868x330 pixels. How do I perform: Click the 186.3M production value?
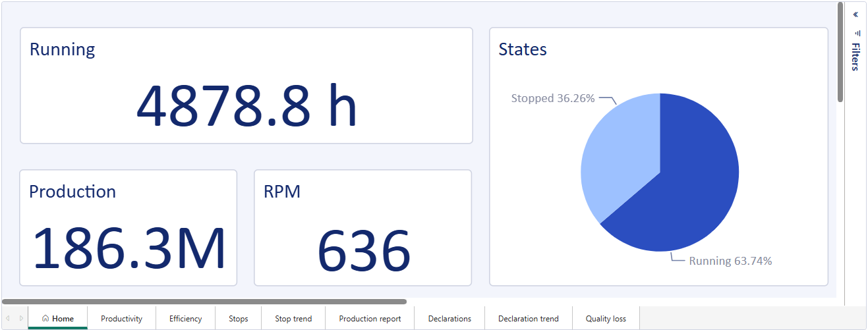[129, 249]
